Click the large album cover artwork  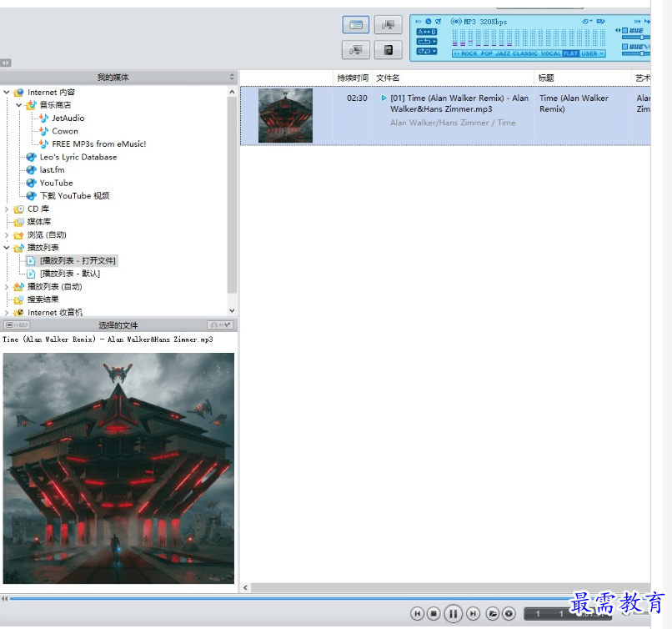[x=118, y=468]
